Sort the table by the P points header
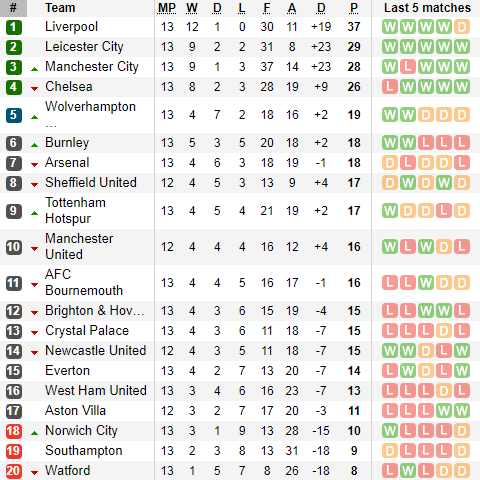 354,8
